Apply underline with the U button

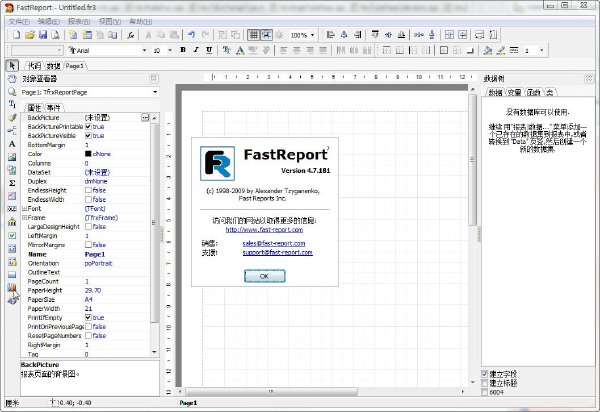pyautogui.click(x=209, y=50)
